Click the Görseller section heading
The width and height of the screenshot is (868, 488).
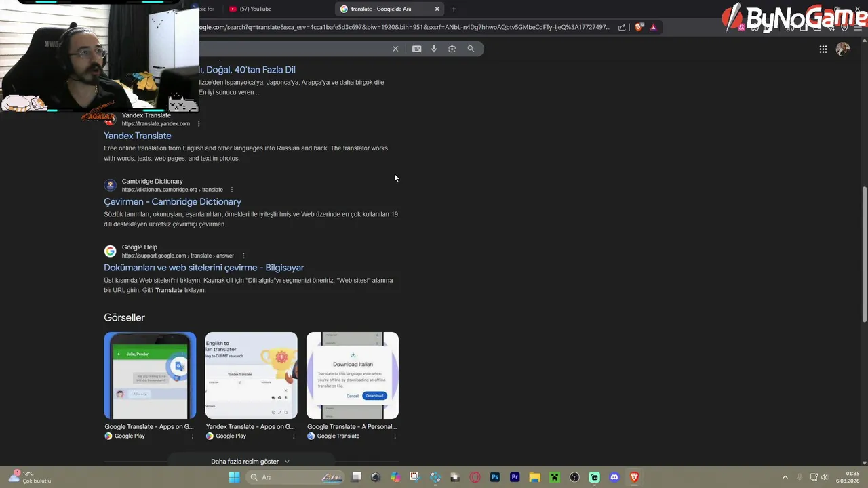tap(124, 317)
